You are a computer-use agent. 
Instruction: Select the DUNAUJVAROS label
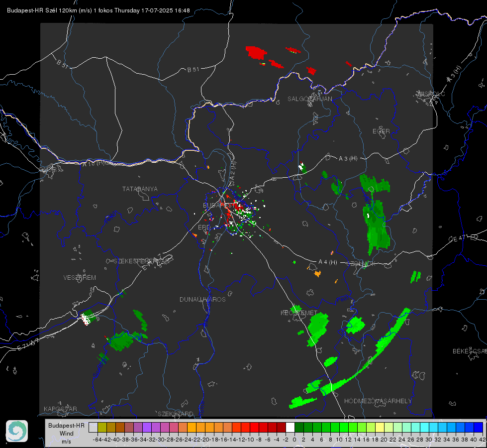click(x=202, y=299)
